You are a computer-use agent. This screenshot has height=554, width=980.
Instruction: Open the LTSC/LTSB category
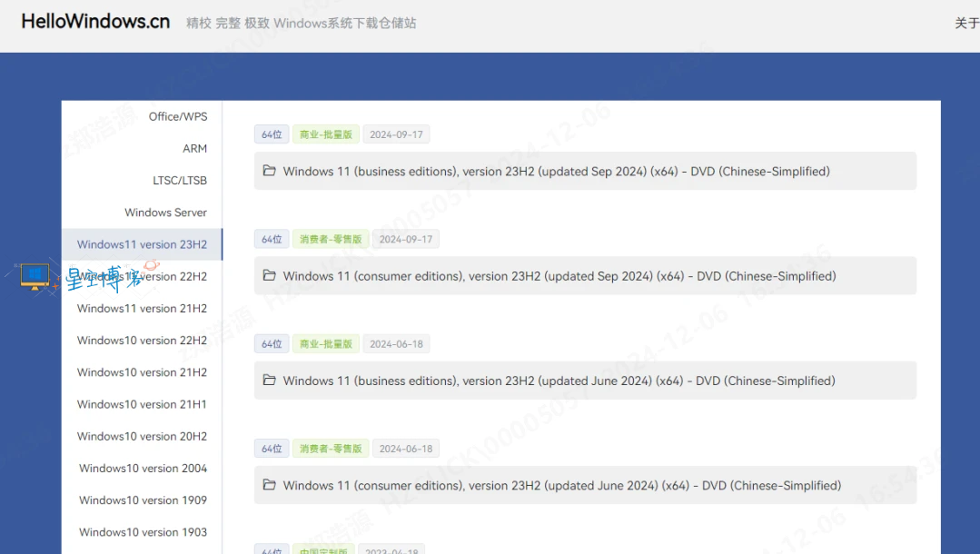point(179,180)
